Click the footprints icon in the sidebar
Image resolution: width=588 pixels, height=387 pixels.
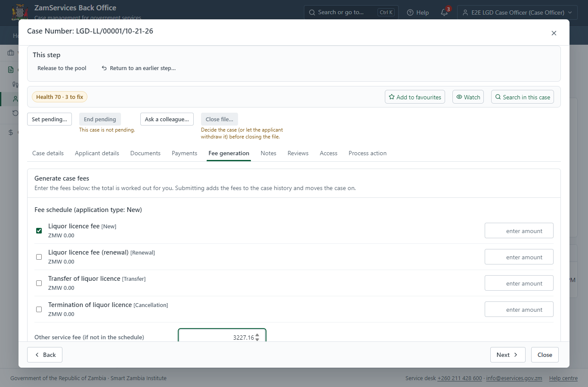pos(15,84)
